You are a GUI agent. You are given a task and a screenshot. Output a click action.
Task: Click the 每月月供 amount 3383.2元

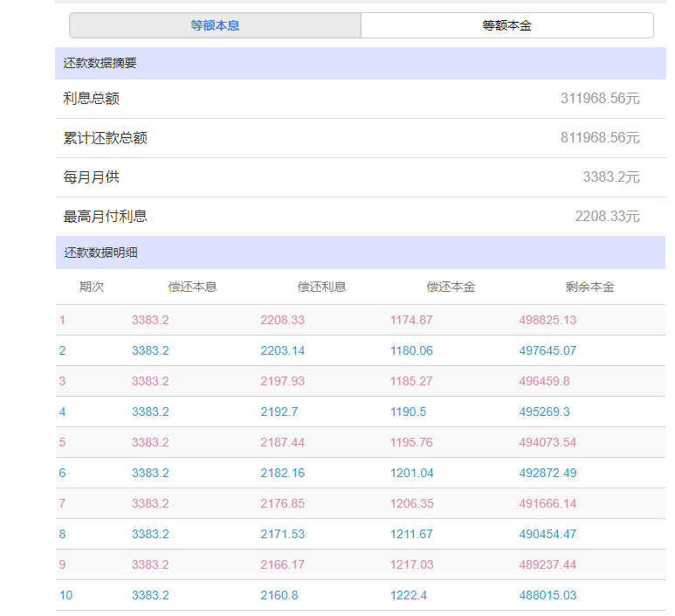coord(610,177)
